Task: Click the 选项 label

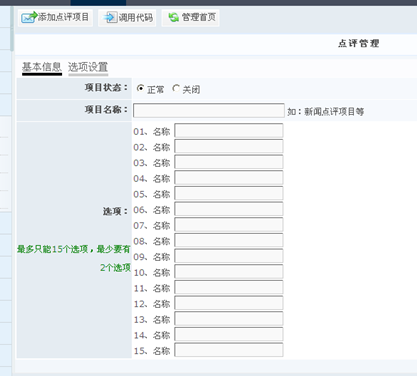Action: [x=115, y=211]
